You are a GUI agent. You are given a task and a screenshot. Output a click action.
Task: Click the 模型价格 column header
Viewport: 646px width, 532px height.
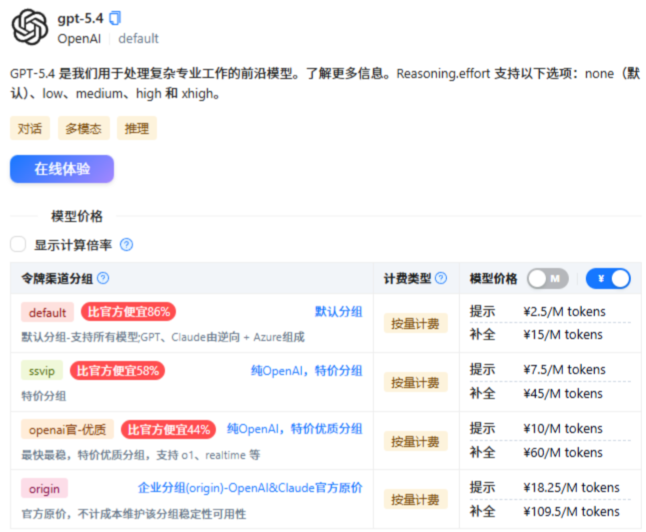494,279
